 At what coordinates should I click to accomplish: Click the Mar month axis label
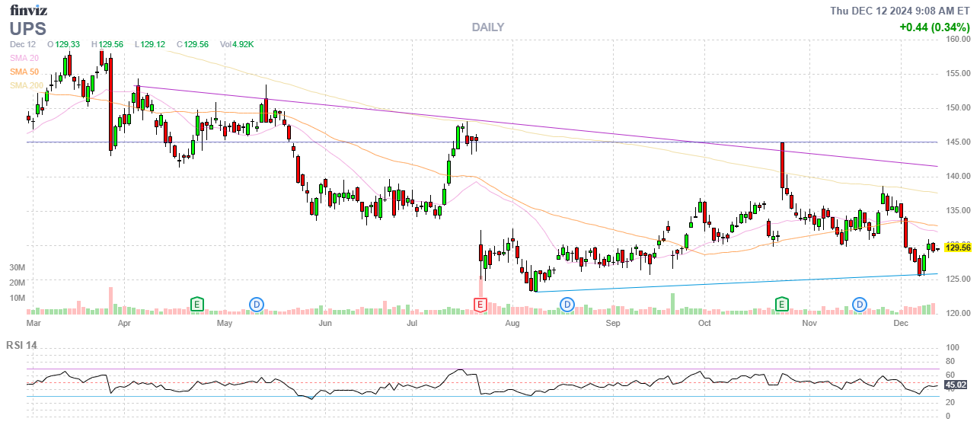click(34, 323)
